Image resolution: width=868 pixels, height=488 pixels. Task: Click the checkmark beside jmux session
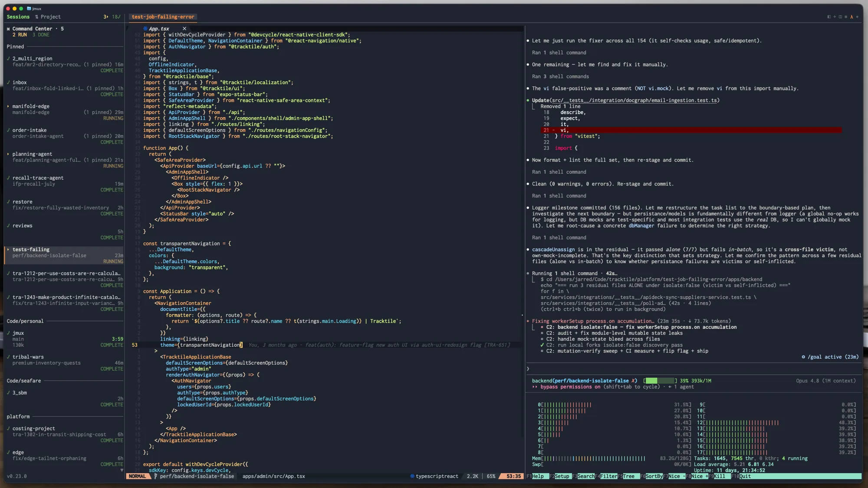(x=8, y=333)
